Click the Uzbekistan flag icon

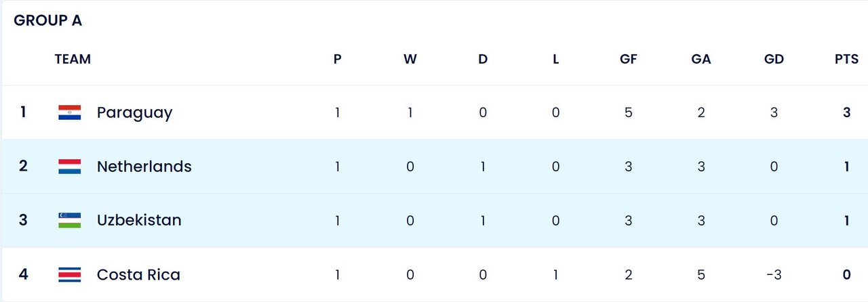pyautogui.click(x=69, y=220)
